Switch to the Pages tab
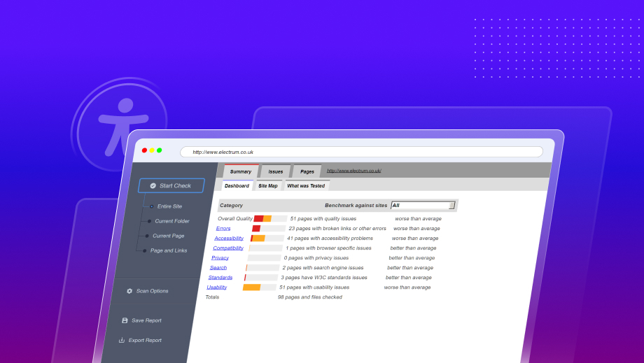This screenshot has height=363, width=644. coord(307,171)
